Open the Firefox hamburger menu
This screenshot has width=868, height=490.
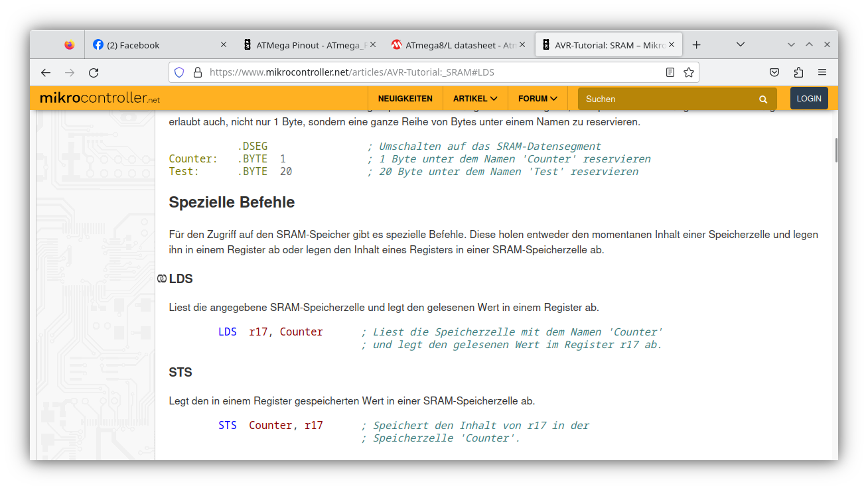[x=822, y=72]
